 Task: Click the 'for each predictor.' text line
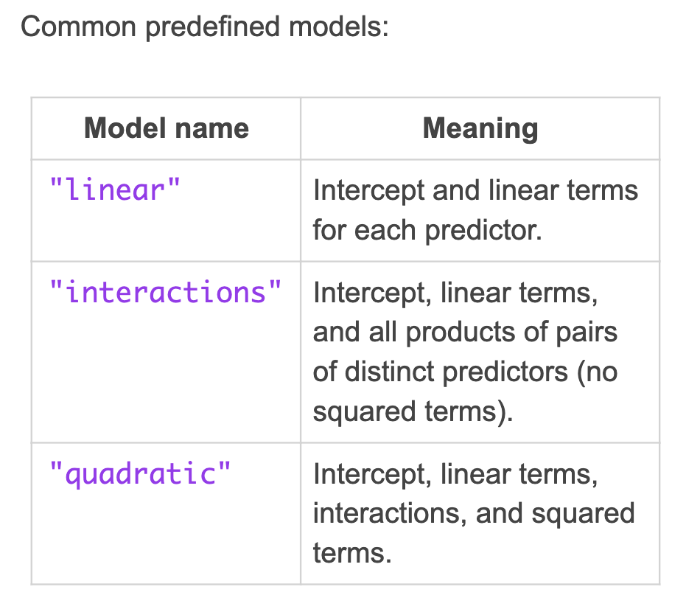click(427, 231)
